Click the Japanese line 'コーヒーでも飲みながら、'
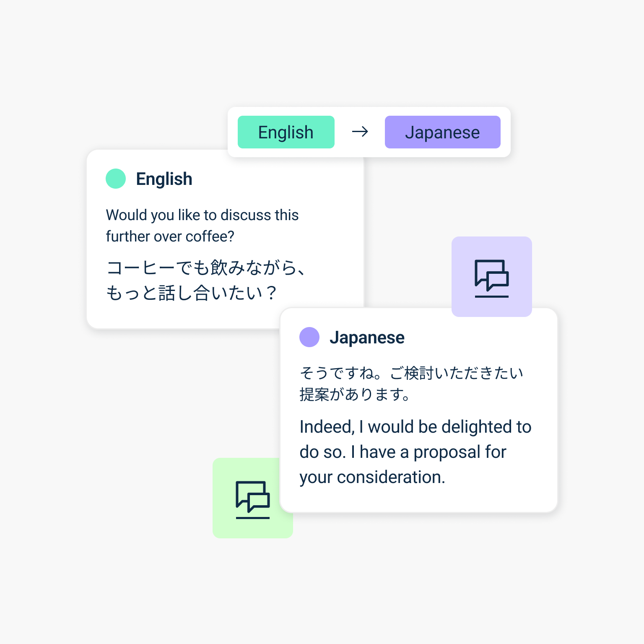The width and height of the screenshot is (644, 644). pyautogui.click(x=205, y=267)
